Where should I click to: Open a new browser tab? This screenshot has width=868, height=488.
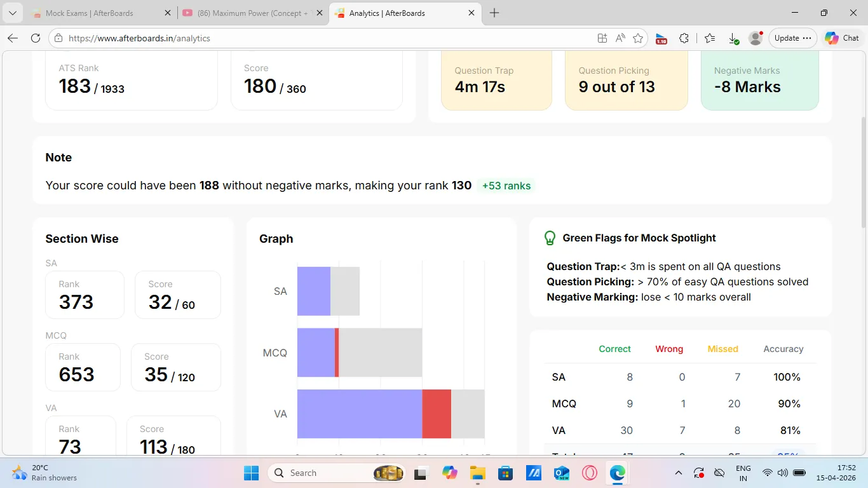coord(494,13)
